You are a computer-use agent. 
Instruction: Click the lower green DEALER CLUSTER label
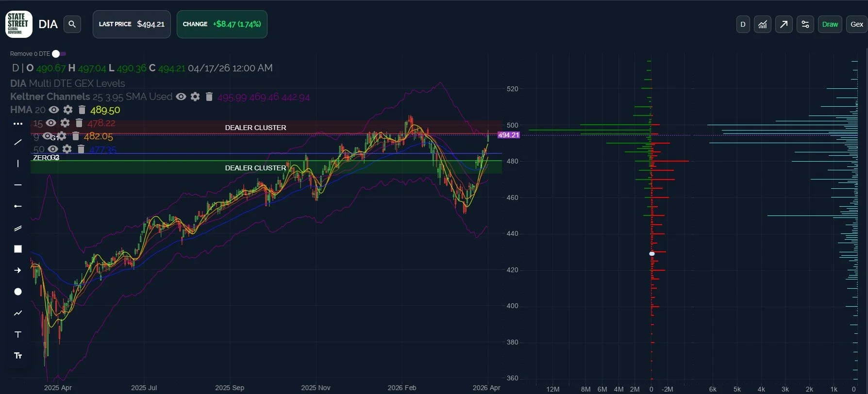[255, 168]
